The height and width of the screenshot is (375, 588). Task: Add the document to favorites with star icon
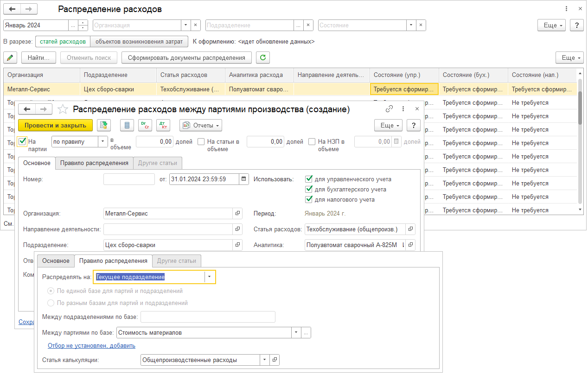(x=63, y=109)
